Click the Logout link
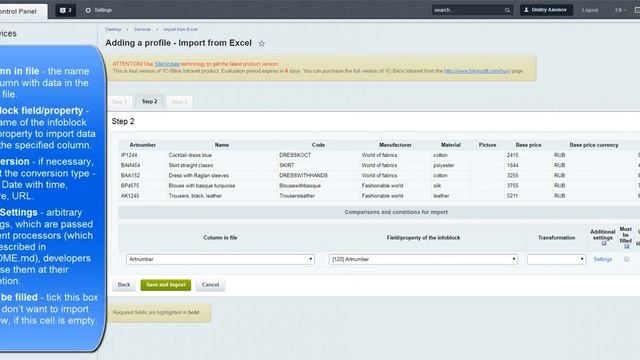The width and height of the screenshot is (640, 360). (590, 10)
